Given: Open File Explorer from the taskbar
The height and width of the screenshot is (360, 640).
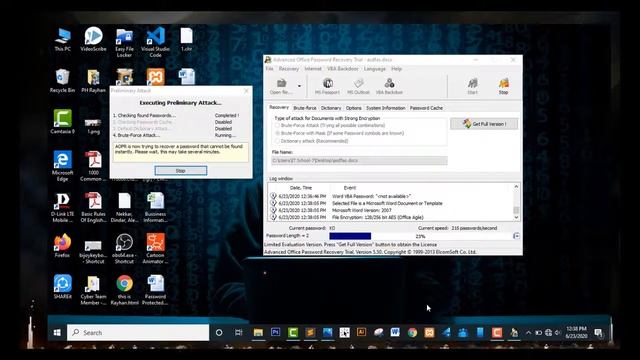Looking at the screenshot, I should click(258, 333).
